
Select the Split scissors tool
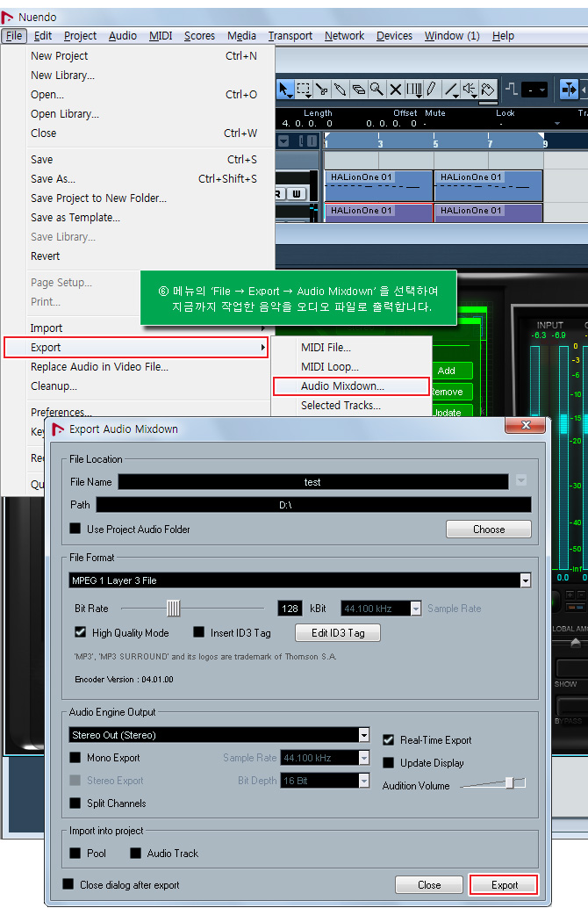click(322, 90)
